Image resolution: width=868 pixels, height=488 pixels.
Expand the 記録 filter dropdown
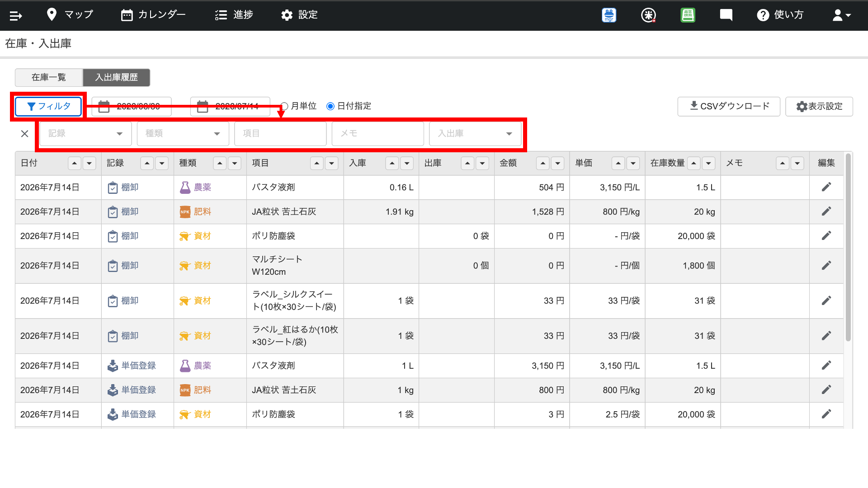(x=85, y=134)
